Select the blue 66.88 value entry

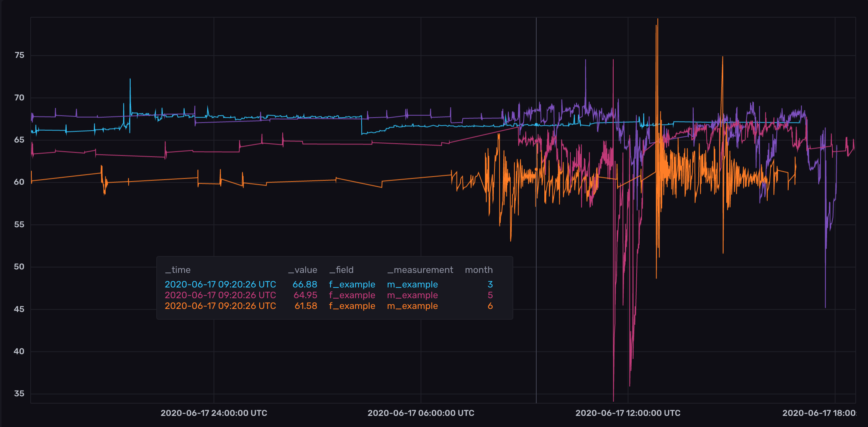[305, 284]
